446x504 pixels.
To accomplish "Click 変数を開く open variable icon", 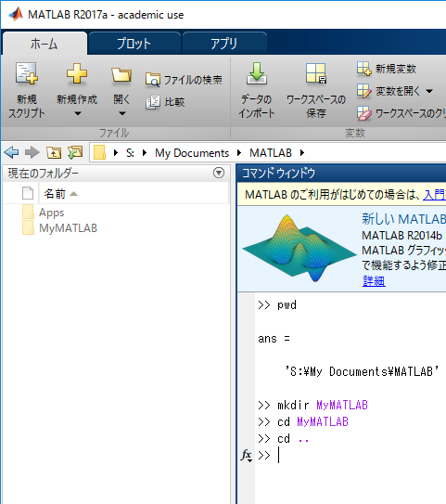I will click(x=363, y=91).
